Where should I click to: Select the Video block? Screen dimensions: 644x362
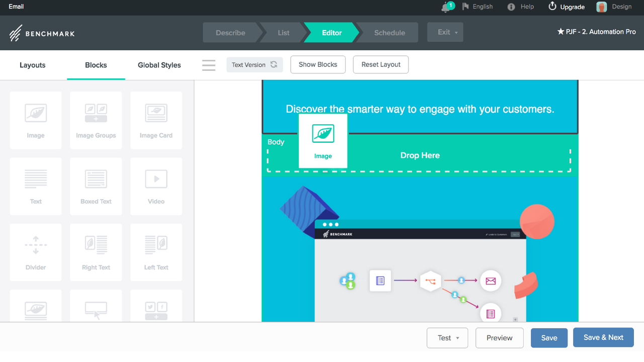point(156,186)
